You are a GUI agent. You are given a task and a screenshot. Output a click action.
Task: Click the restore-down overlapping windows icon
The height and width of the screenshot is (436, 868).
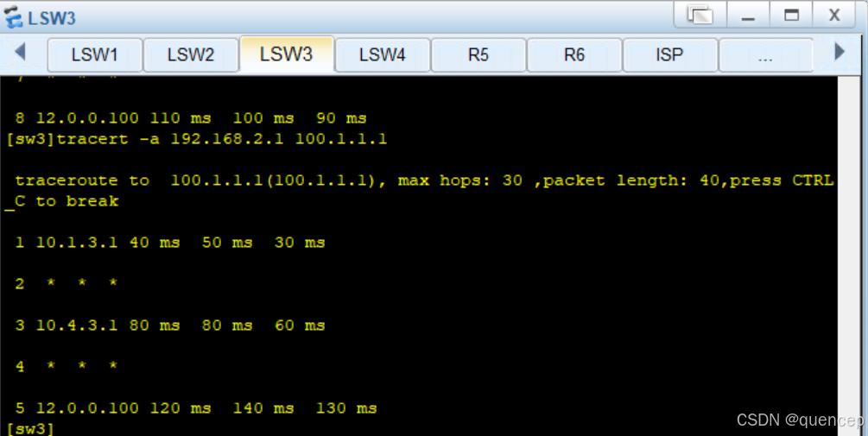(700, 15)
